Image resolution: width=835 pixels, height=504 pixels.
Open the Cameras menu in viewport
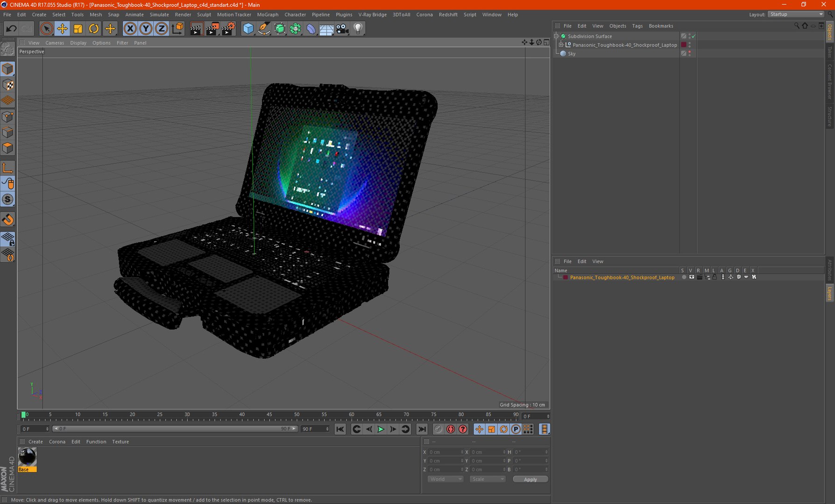click(x=55, y=43)
